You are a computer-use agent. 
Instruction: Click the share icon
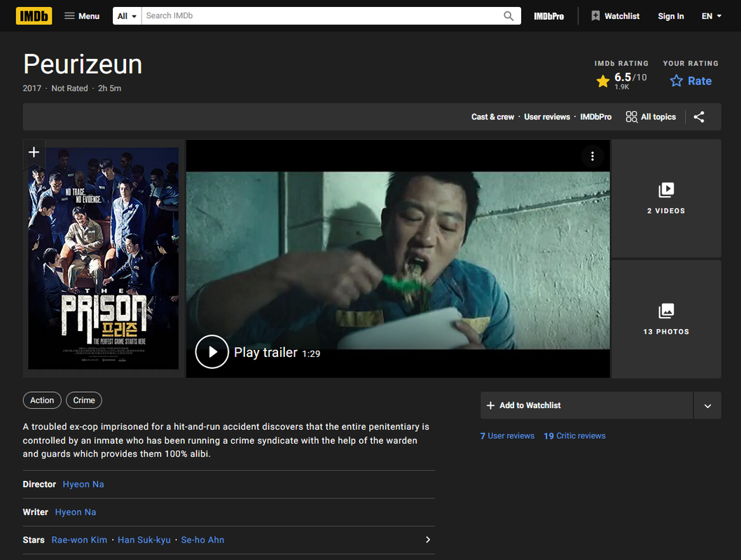[x=699, y=117]
